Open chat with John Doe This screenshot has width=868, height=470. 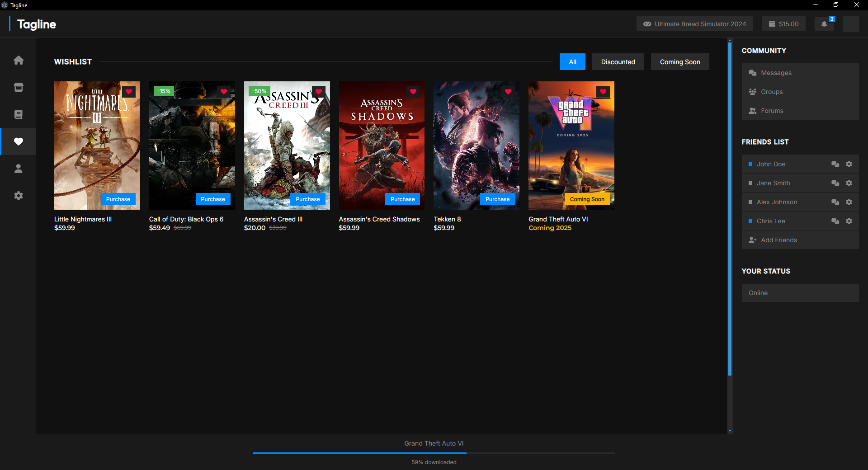point(835,164)
